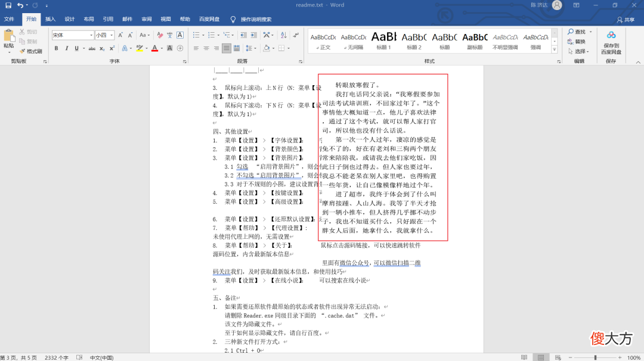Viewport: 644px width, 361px height.
Task: Sort paragraph text A-Z icon
Action: pyautogui.click(x=283, y=35)
